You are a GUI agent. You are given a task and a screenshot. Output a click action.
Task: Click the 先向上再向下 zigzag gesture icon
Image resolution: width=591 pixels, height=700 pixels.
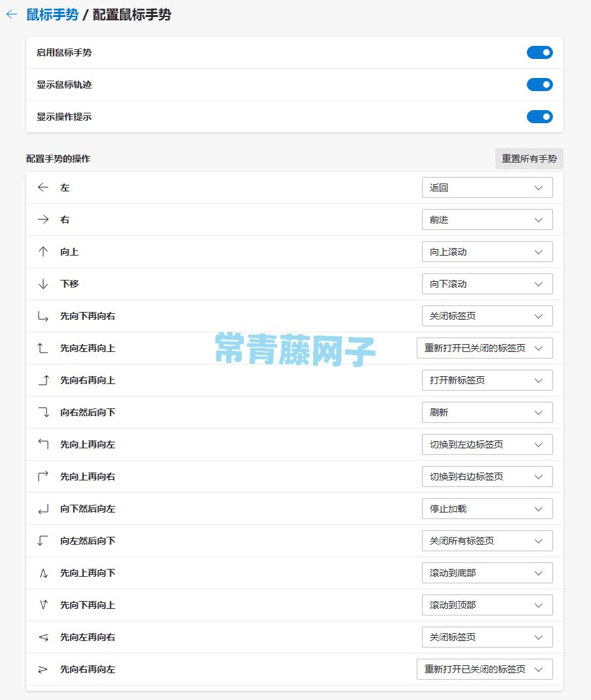click(43, 573)
